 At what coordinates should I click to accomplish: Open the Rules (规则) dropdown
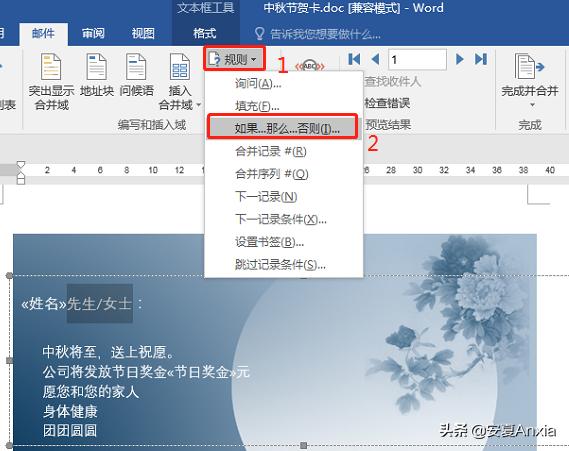pyautogui.click(x=234, y=58)
